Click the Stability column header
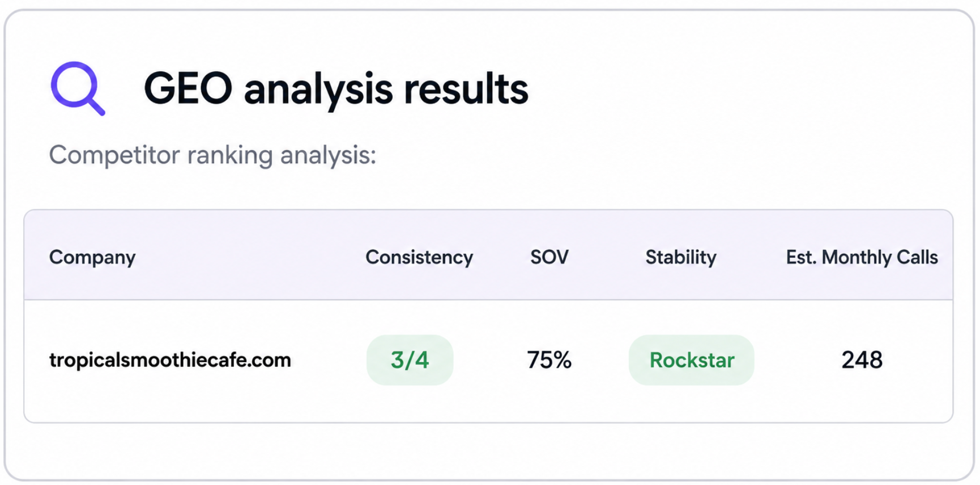The height and width of the screenshot is (485, 980). tap(681, 257)
